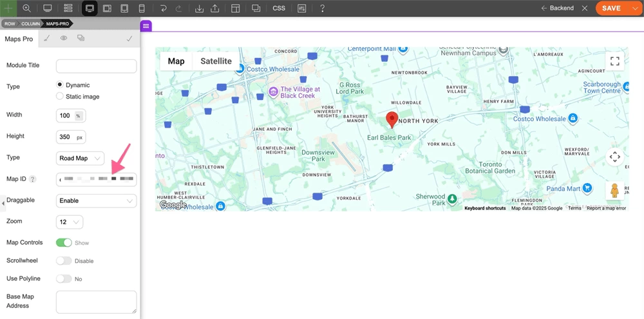Click the Sherwood Park green marker
644x319 pixels.
tap(452, 199)
